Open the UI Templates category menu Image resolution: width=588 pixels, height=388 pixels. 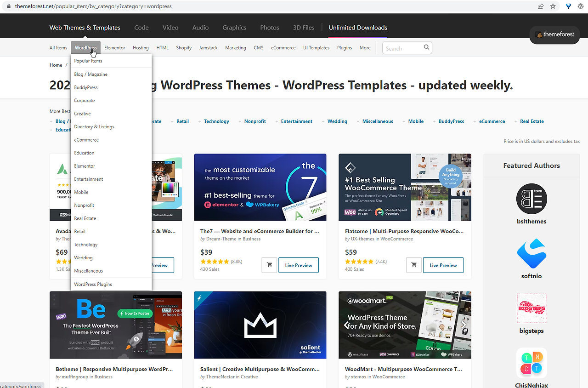316,48
